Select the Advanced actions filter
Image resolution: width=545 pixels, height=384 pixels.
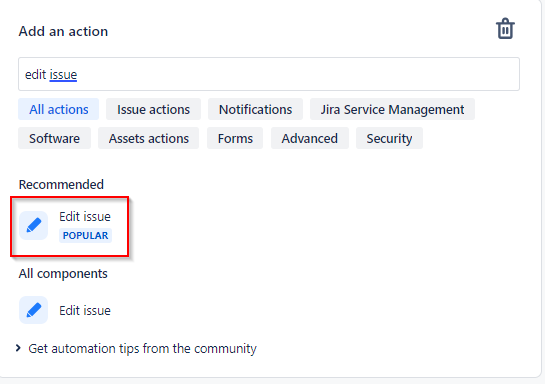click(309, 138)
